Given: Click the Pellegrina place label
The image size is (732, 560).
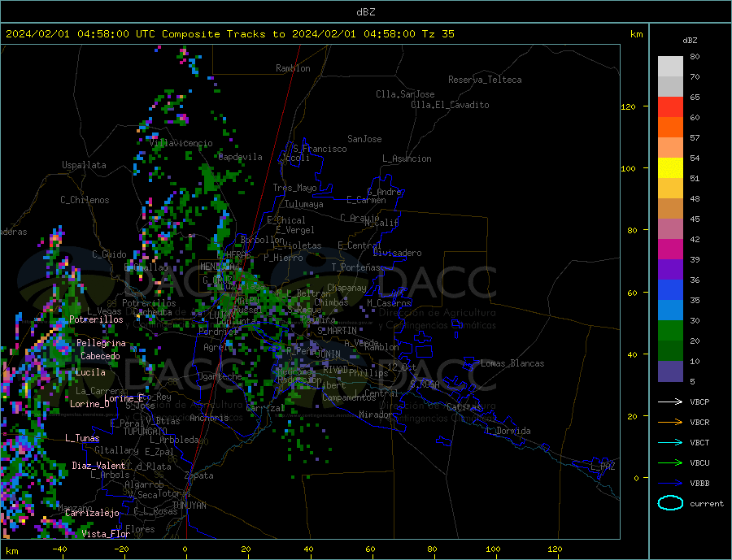Looking at the screenshot, I should 102,343.
